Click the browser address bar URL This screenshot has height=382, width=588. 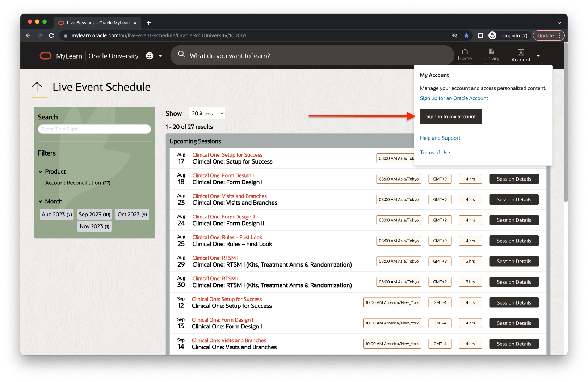pos(159,35)
